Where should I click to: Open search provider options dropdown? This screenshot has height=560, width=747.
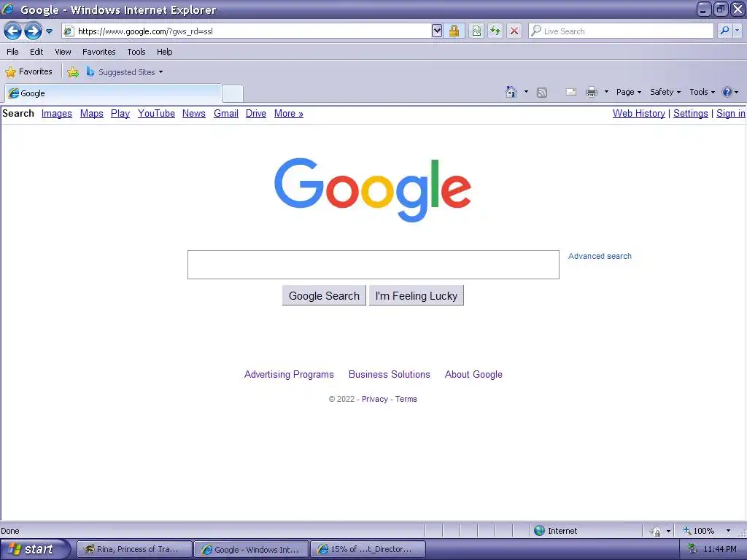pyautogui.click(x=737, y=31)
